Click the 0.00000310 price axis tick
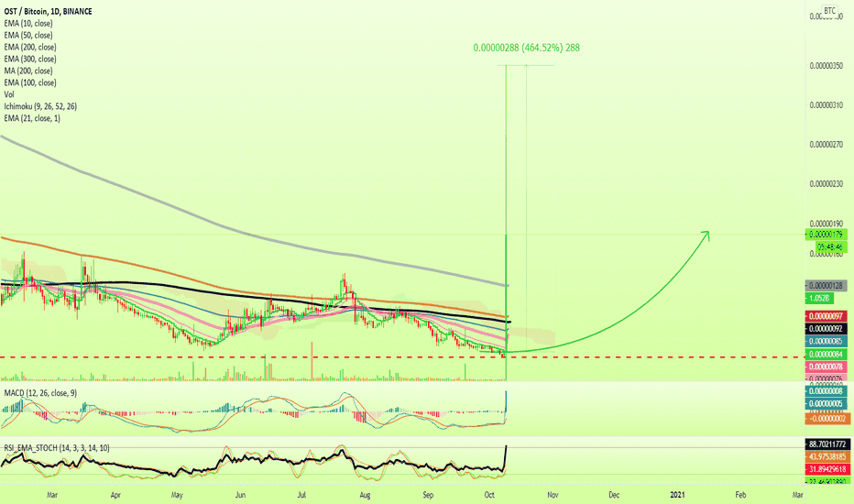854x504 pixels. coord(827,105)
